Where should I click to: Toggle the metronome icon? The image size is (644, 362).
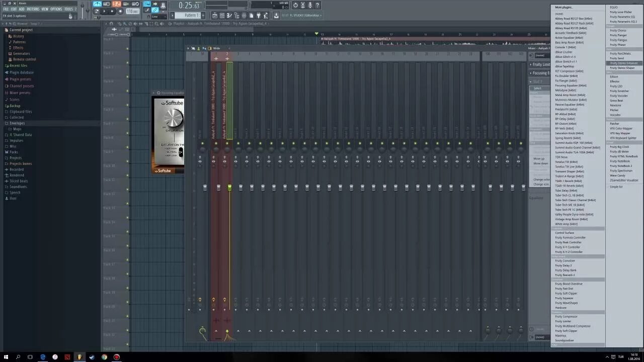click(x=98, y=4)
